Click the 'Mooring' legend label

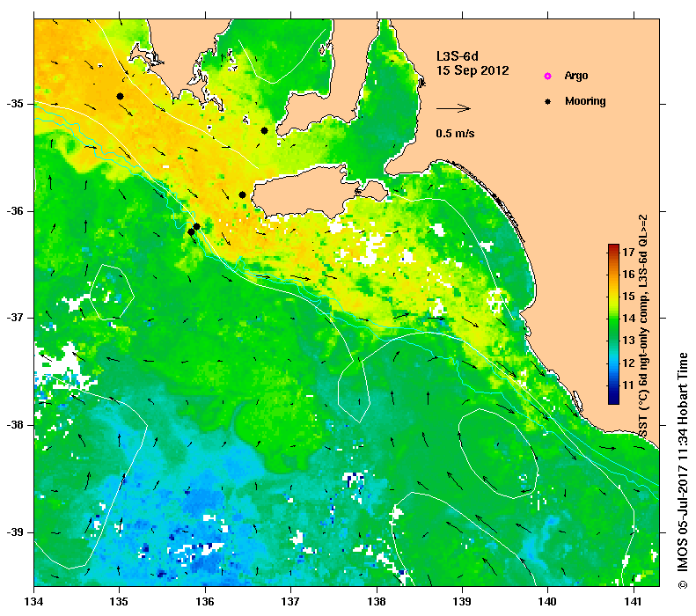585,101
